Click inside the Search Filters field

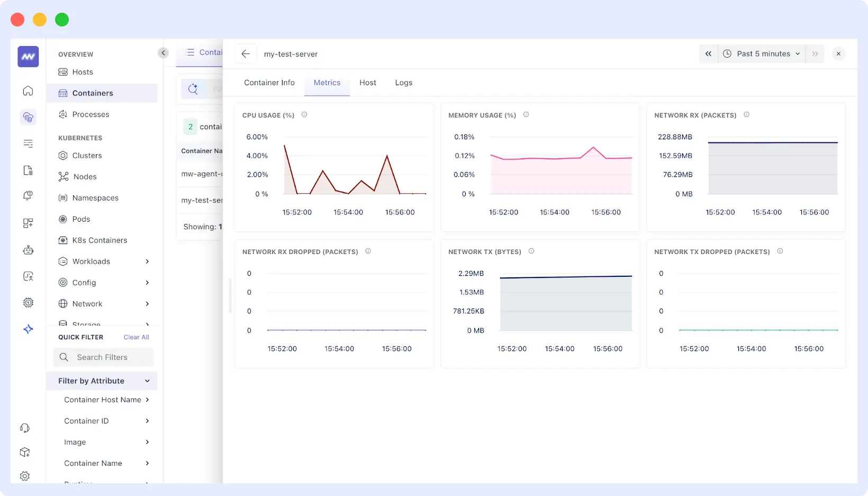click(103, 357)
